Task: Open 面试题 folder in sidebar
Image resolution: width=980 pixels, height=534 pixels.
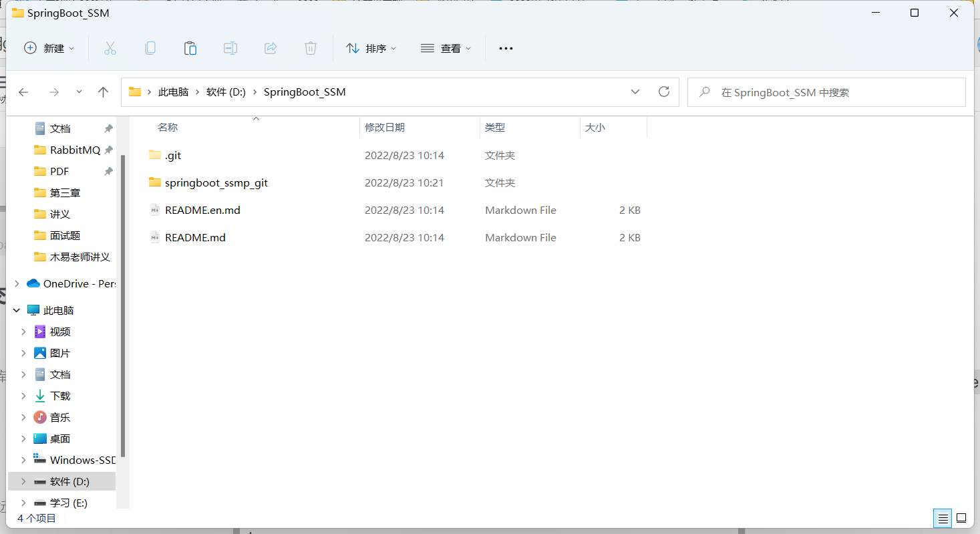Action: click(65, 235)
